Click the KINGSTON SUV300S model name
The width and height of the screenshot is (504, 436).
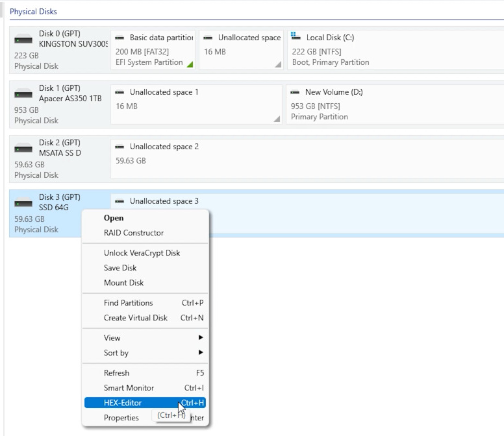click(73, 44)
